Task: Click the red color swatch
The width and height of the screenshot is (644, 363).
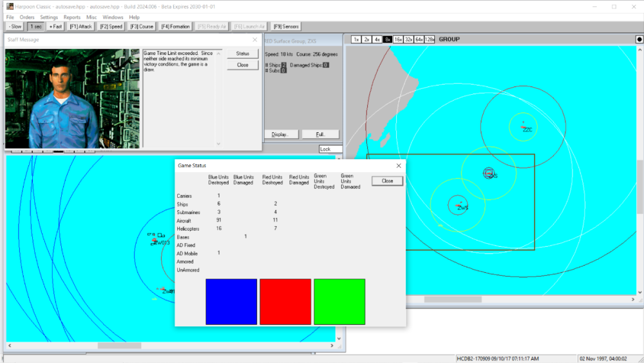Action: [285, 302]
